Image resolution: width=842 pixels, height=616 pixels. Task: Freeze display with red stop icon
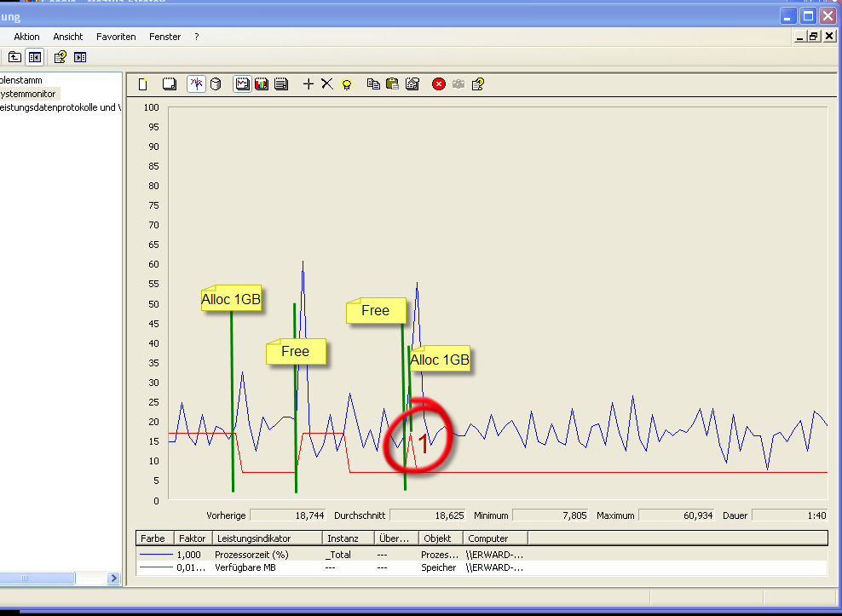point(439,83)
